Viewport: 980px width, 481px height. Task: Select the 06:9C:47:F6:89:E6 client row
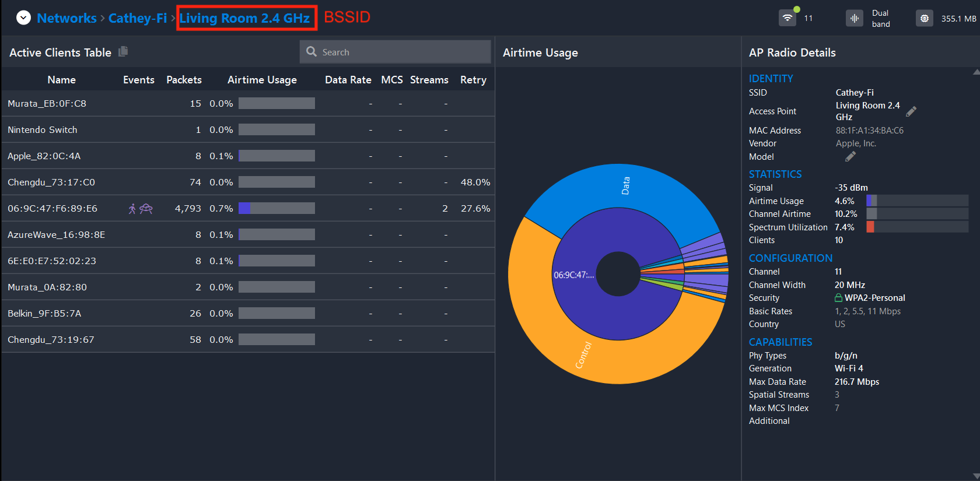point(248,208)
